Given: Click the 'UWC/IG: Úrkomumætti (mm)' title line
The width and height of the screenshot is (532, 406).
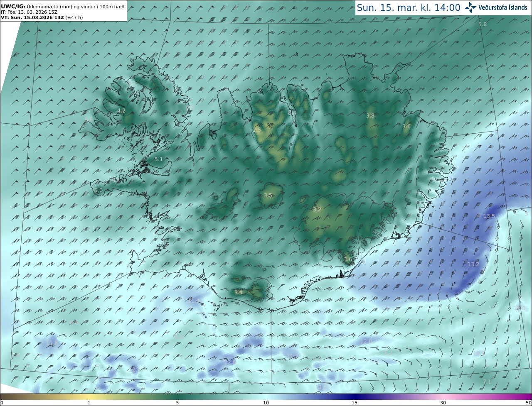Looking at the screenshot, I should click(63, 6).
